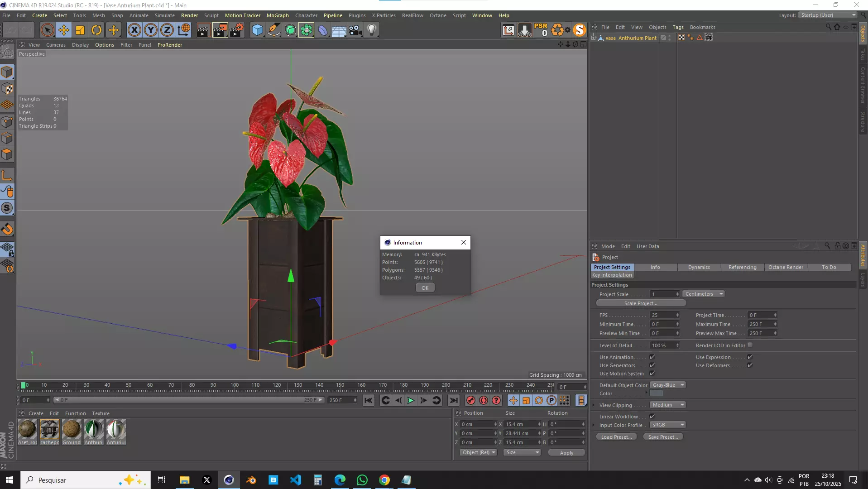Expand vase Anthurium Plant object tree
Viewport: 868px width, 489px height.
click(594, 38)
